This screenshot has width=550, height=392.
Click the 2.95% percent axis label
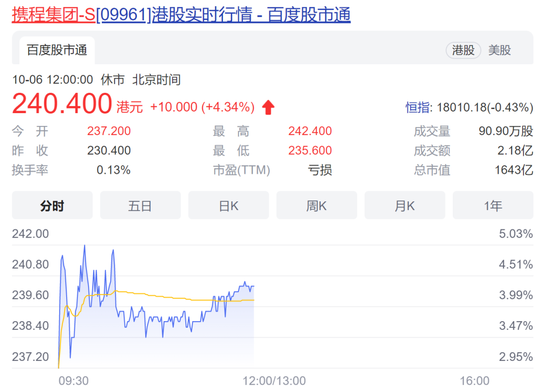(516, 357)
